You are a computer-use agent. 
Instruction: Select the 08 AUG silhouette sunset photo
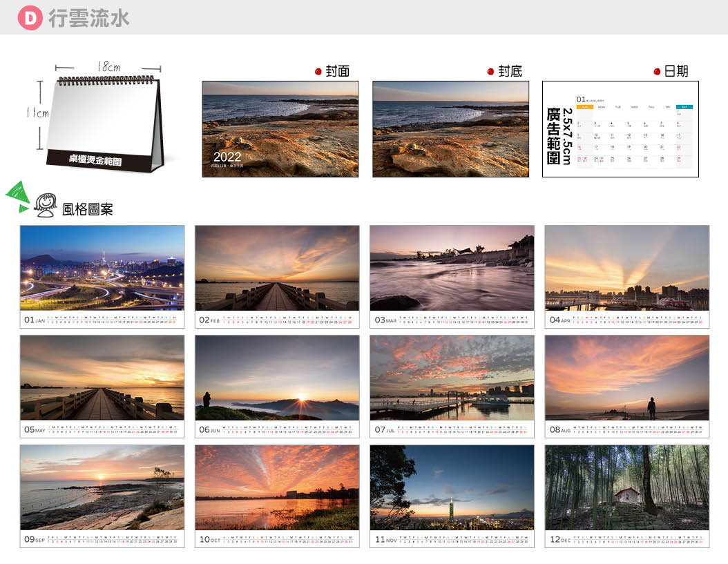(626, 378)
